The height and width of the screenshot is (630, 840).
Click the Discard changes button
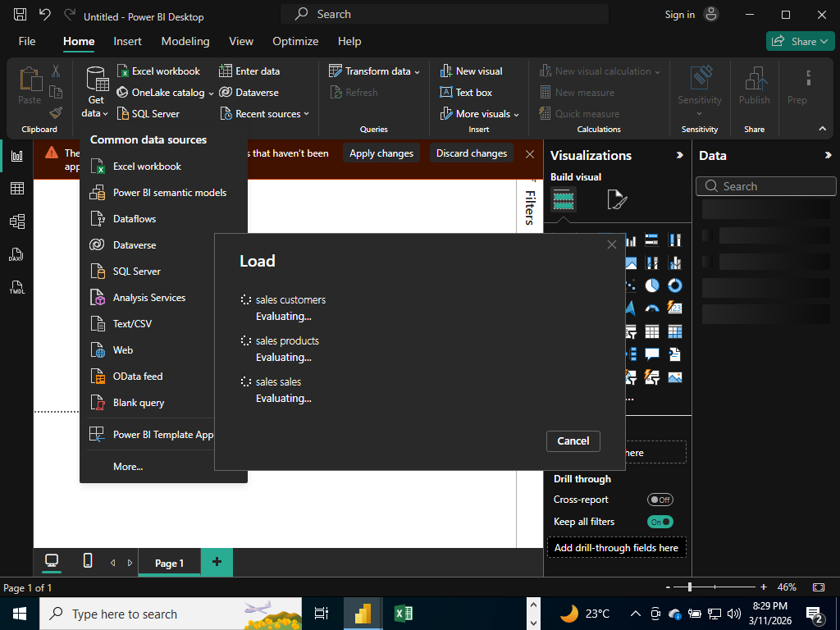point(472,153)
